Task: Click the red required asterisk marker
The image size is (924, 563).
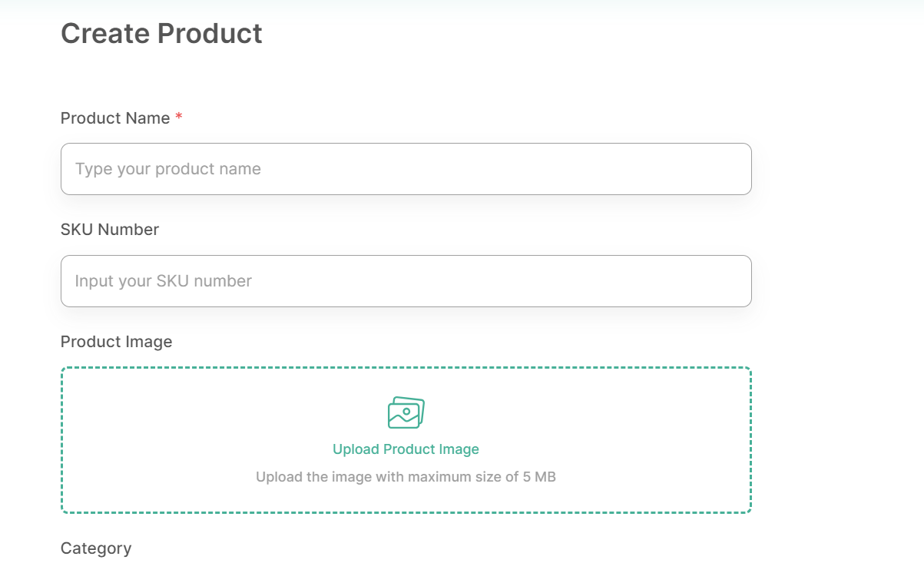Action: click(x=179, y=118)
